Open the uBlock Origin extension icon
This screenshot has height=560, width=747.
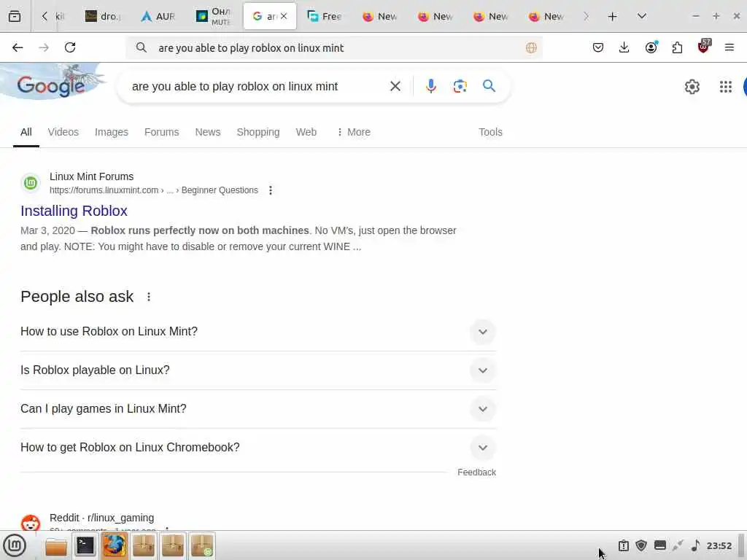click(x=704, y=46)
